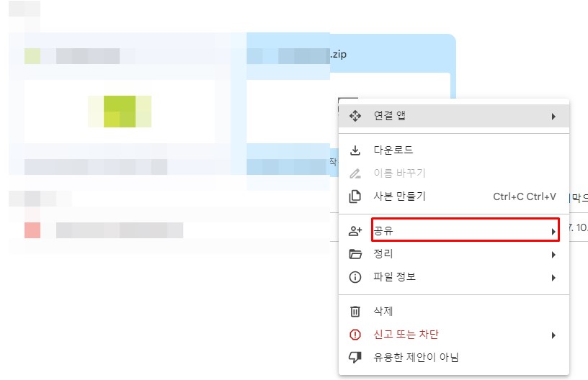The width and height of the screenshot is (588, 380).
Task: Click the info circle icon for 파일 정보
Action: coord(355,277)
